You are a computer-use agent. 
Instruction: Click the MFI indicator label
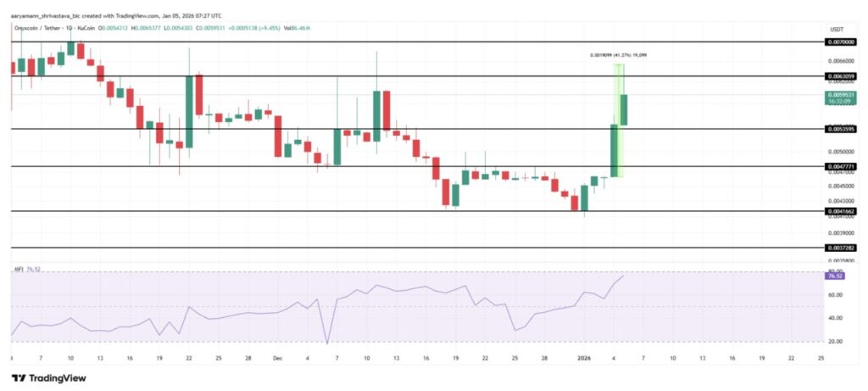point(18,270)
